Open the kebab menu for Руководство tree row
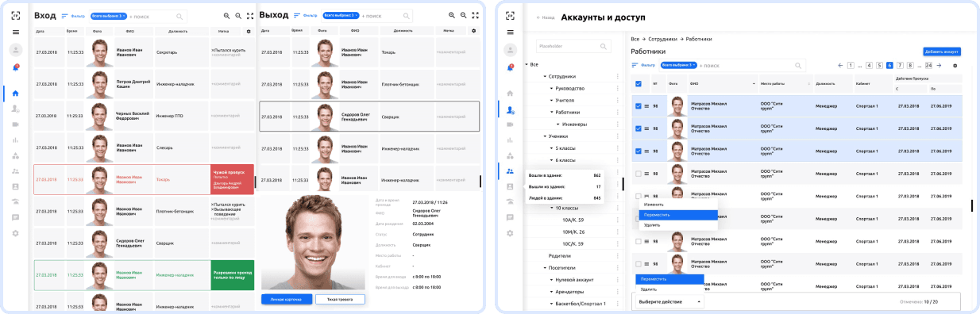 click(x=617, y=89)
